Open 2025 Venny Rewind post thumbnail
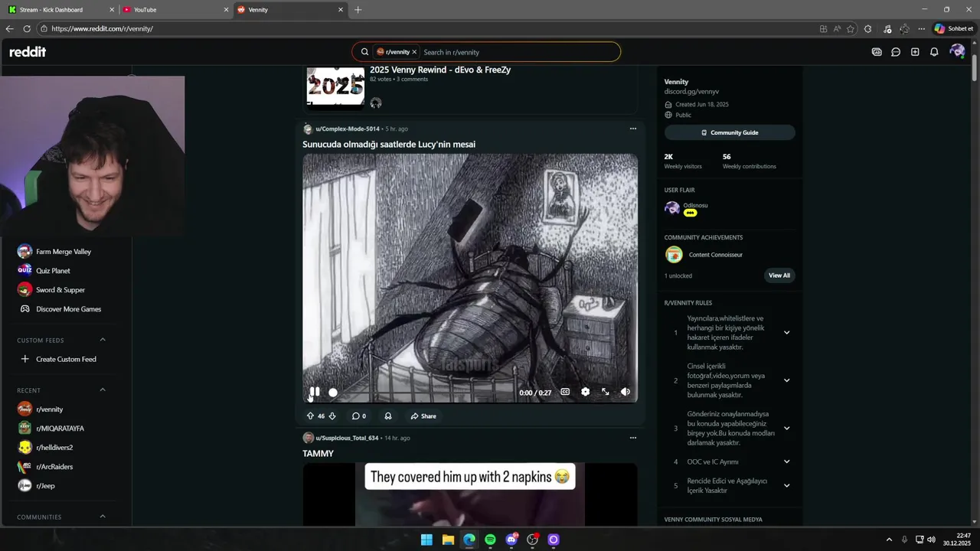980x551 pixels. coord(335,86)
